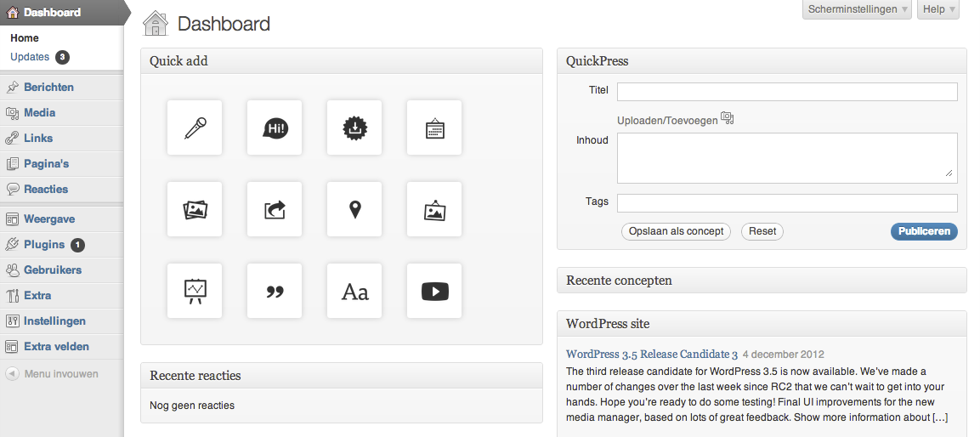Click the photo gallery stack icon
Screen dimensions: 980x437
[x=195, y=209]
